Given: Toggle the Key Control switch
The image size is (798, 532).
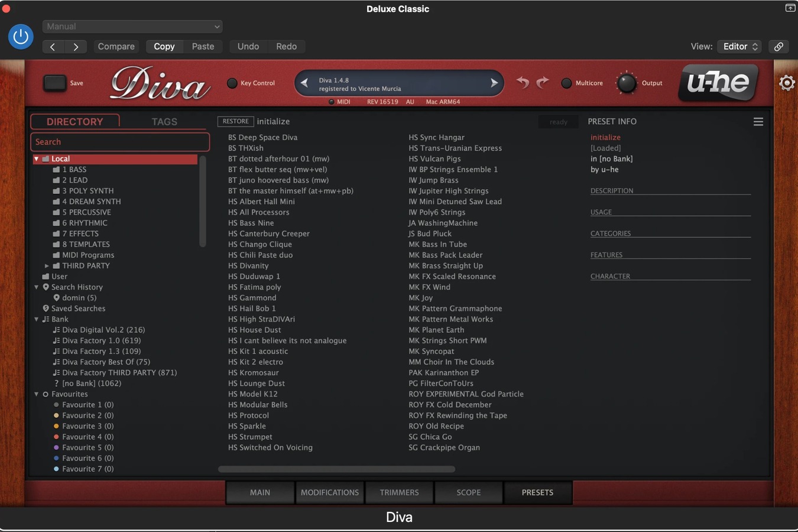Looking at the screenshot, I should 232,83.
